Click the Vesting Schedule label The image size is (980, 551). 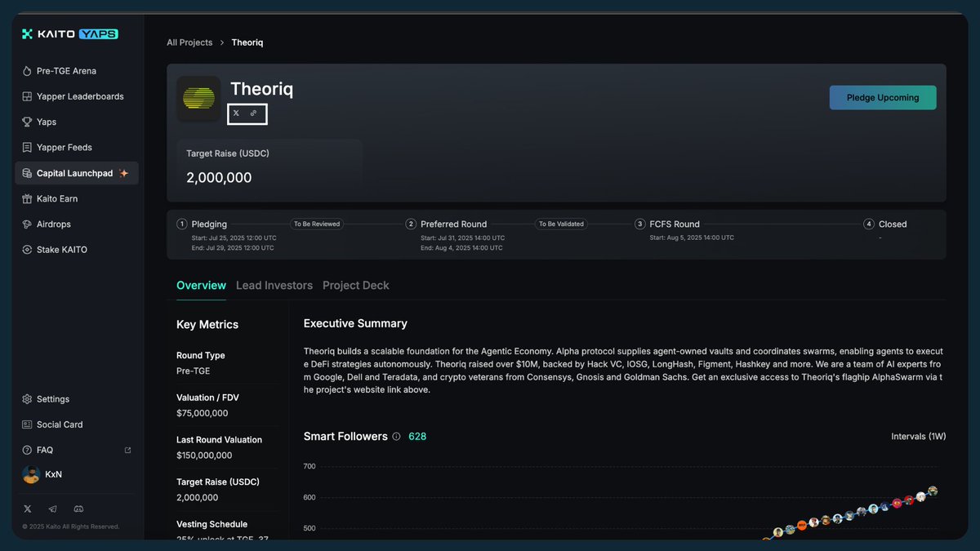pos(212,524)
